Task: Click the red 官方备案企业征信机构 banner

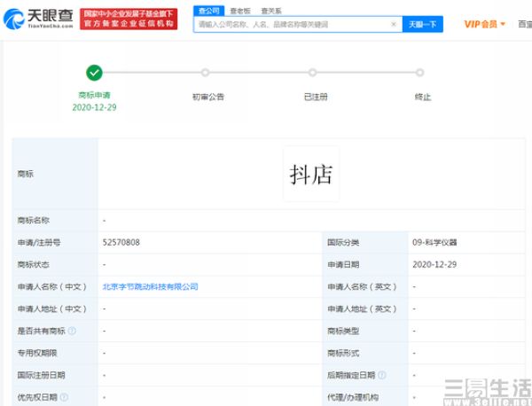Action: point(129,19)
